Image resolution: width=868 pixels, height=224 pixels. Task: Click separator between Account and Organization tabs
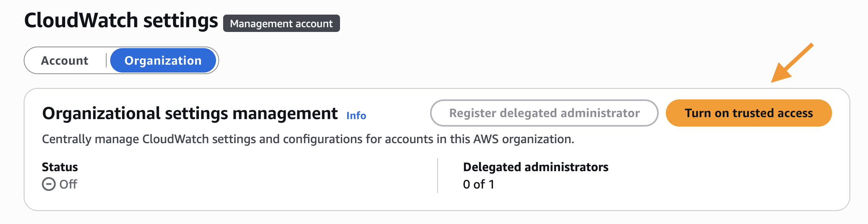pos(106,60)
